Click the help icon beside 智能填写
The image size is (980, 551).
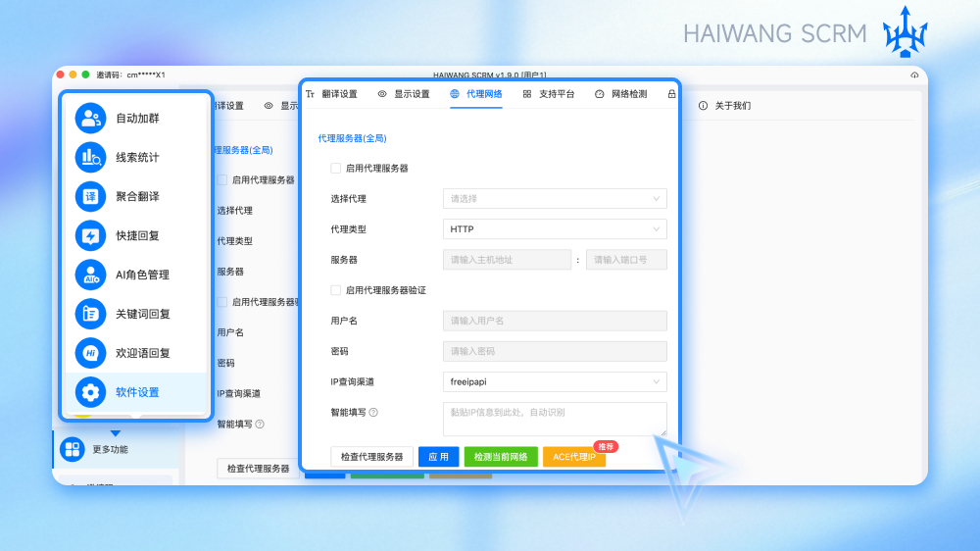point(373,412)
